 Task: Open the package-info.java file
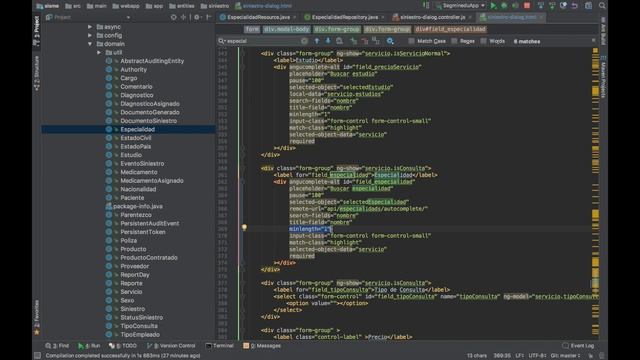[137, 206]
